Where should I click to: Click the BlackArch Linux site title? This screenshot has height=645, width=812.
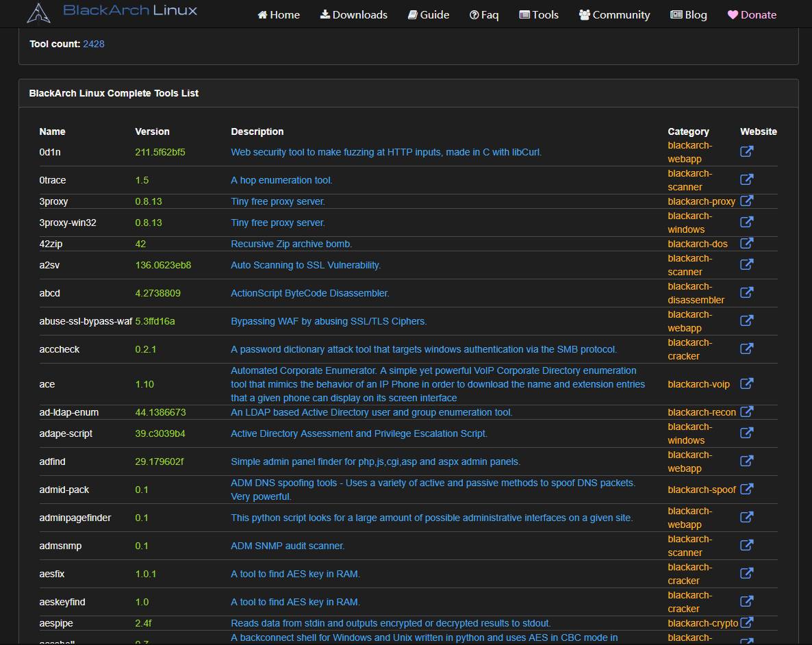coord(130,10)
